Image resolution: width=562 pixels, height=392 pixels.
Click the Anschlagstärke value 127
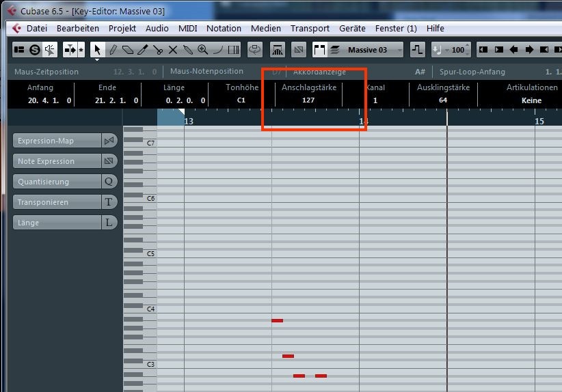tap(308, 100)
